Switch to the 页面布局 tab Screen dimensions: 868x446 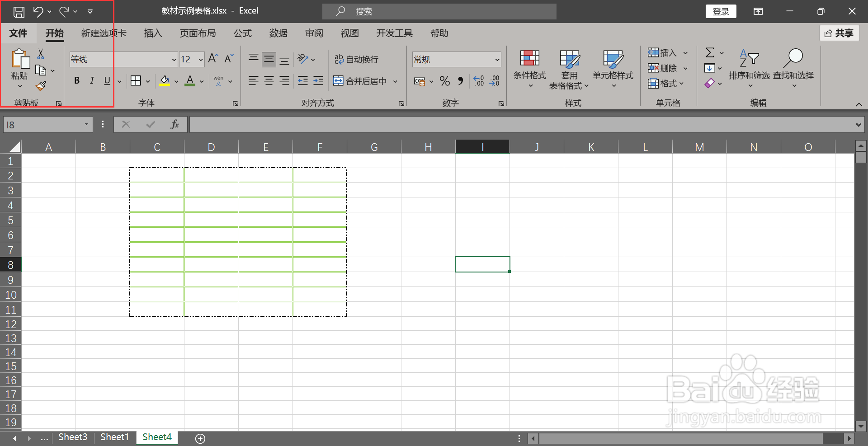(x=198, y=33)
